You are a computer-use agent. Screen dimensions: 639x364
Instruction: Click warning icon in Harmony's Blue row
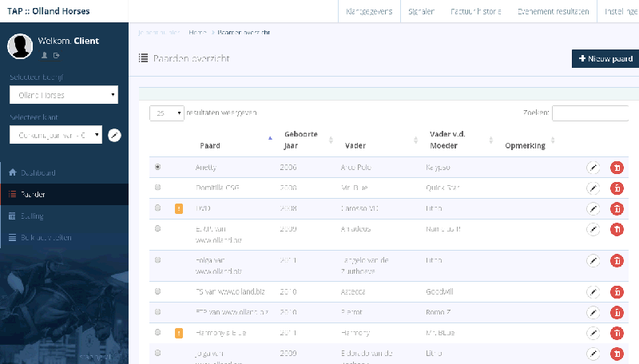coord(179,333)
